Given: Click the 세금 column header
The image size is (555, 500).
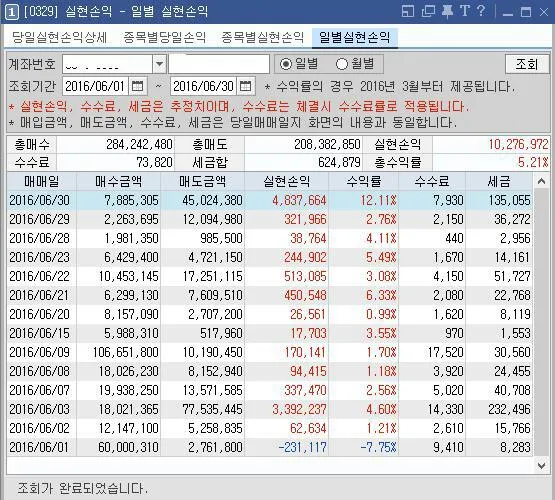Looking at the screenshot, I should (x=499, y=182).
